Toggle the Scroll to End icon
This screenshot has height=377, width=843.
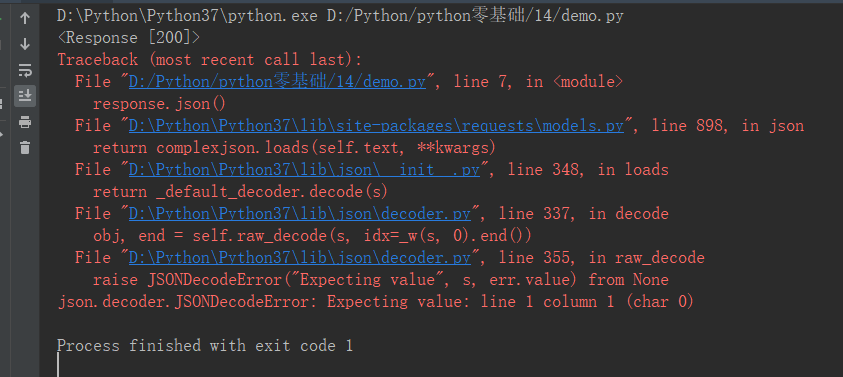coord(25,96)
